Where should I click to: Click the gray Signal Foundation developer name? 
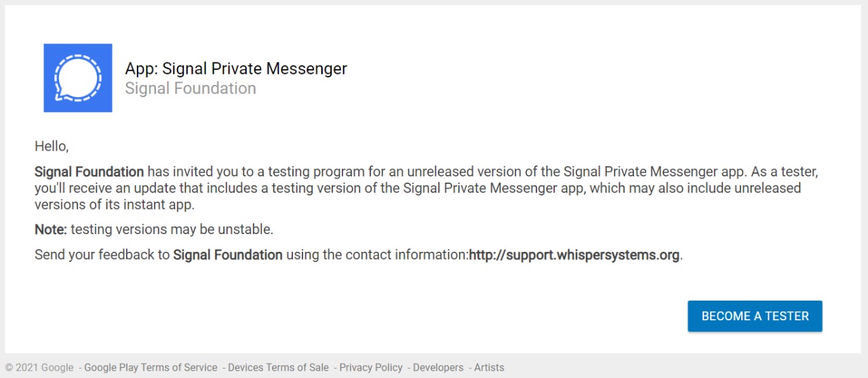pos(191,89)
